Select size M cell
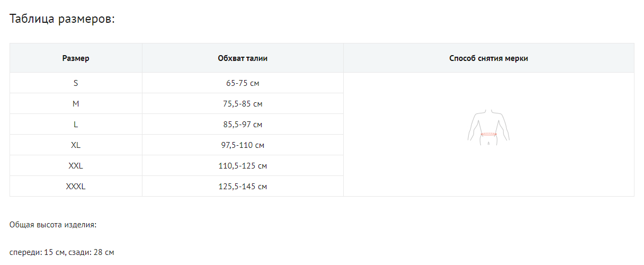This screenshot has width=644, height=265. click(76, 104)
